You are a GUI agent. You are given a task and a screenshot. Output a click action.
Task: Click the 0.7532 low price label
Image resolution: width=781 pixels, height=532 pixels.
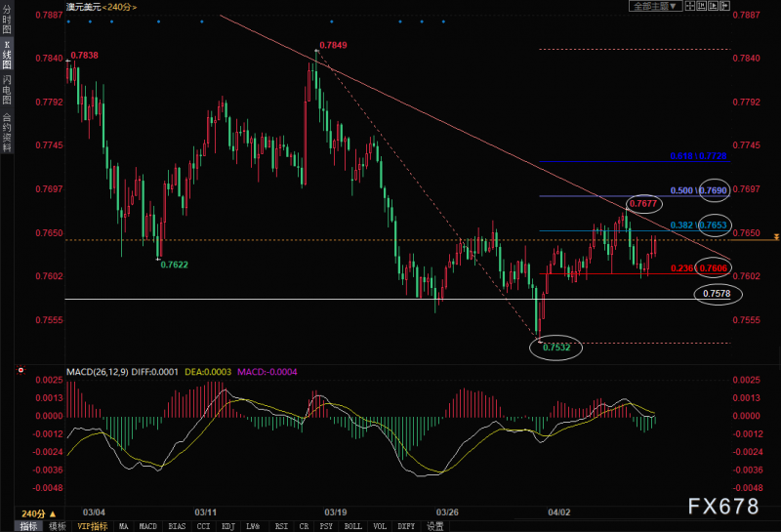click(556, 348)
